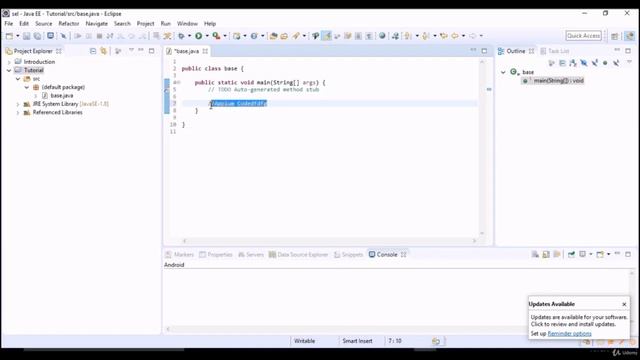This screenshot has height=360, width=640.
Task: Click the New file toolbar icon
Action: 9,36
